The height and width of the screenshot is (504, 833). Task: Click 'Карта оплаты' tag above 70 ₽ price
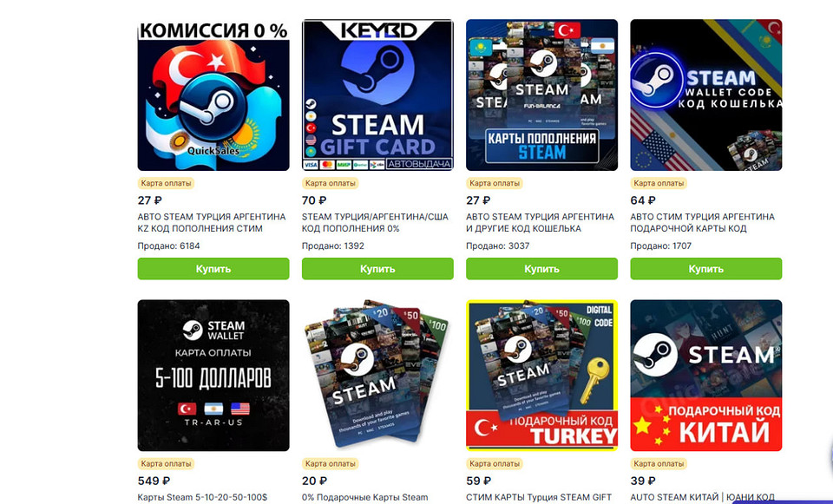coord(330,183)
